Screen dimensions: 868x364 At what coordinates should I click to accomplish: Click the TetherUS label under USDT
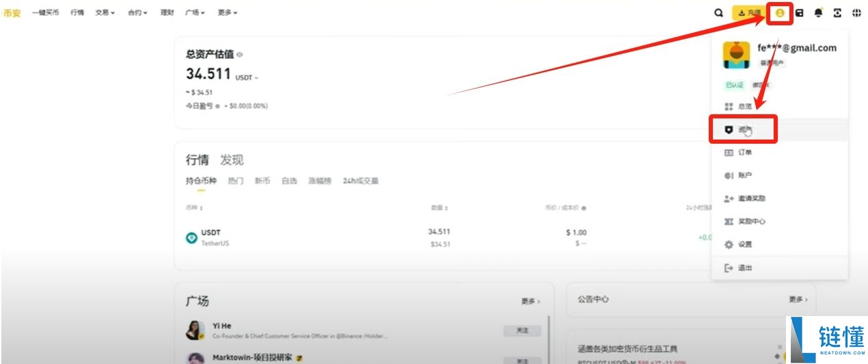pyautogui.click(x=215, y=244)
